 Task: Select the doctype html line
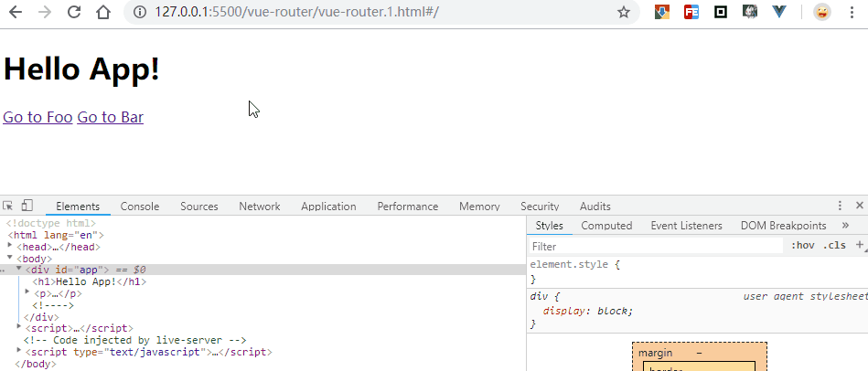point(51,224)
